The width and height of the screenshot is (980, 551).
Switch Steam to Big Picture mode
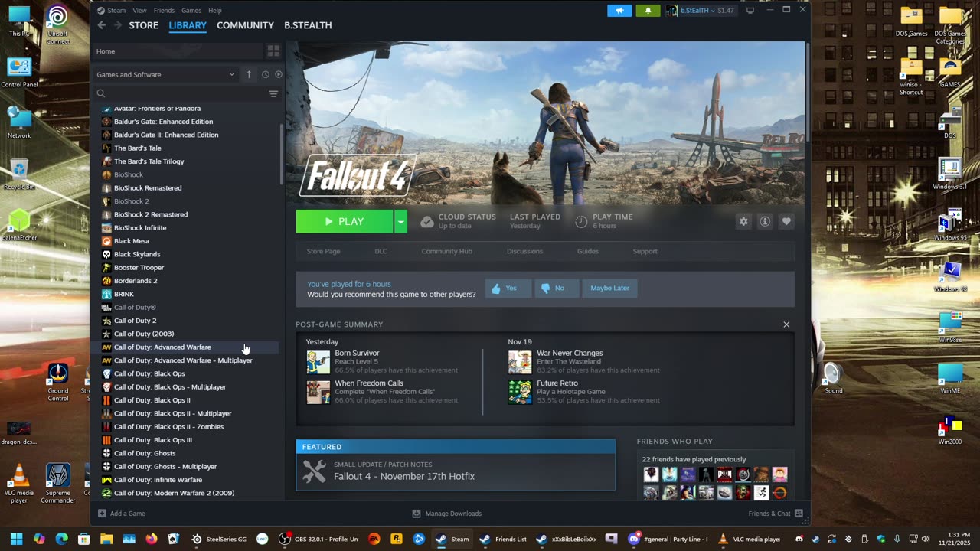coord(750,10)
